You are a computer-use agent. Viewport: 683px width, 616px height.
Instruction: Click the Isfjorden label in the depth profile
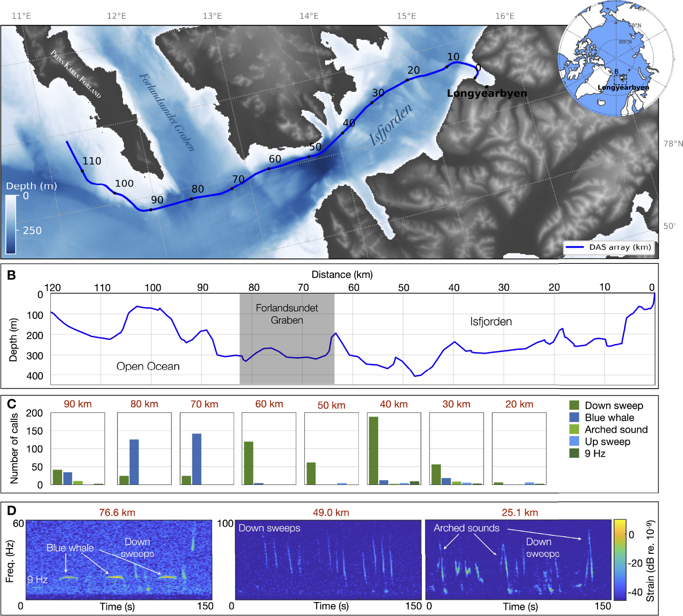click(491, 322)
